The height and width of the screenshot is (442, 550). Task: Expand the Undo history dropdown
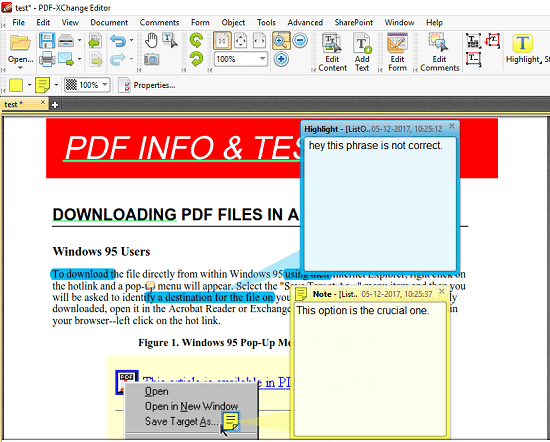(131, 41)
